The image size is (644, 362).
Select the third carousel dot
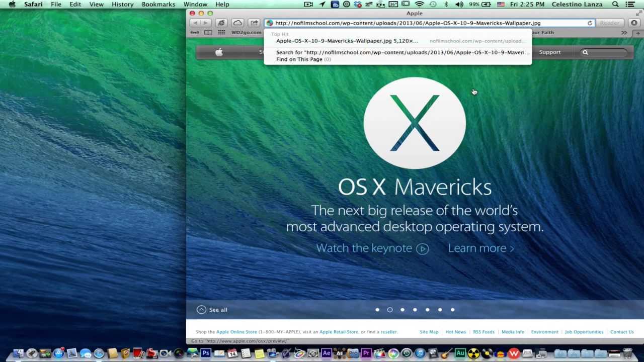pos(403,310)
